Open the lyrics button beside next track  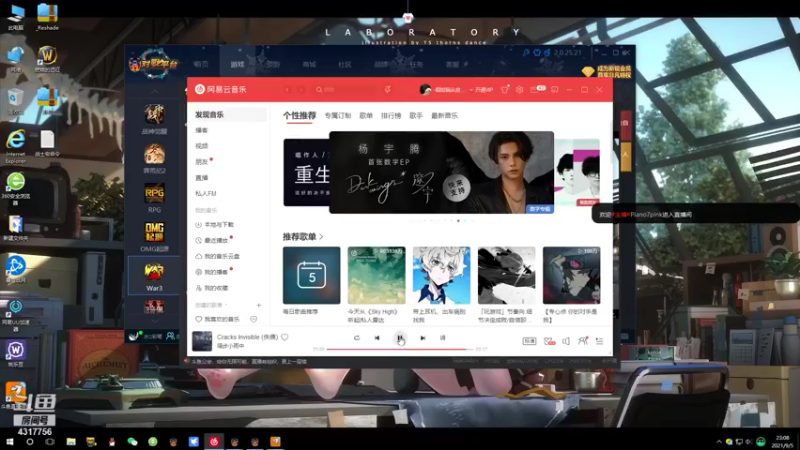point(442,338)
